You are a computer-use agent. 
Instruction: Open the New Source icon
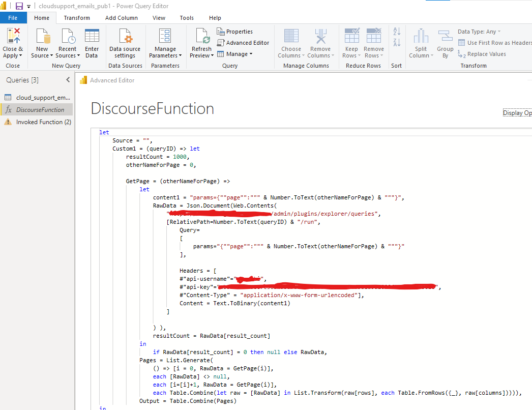[x=43, y=36]
